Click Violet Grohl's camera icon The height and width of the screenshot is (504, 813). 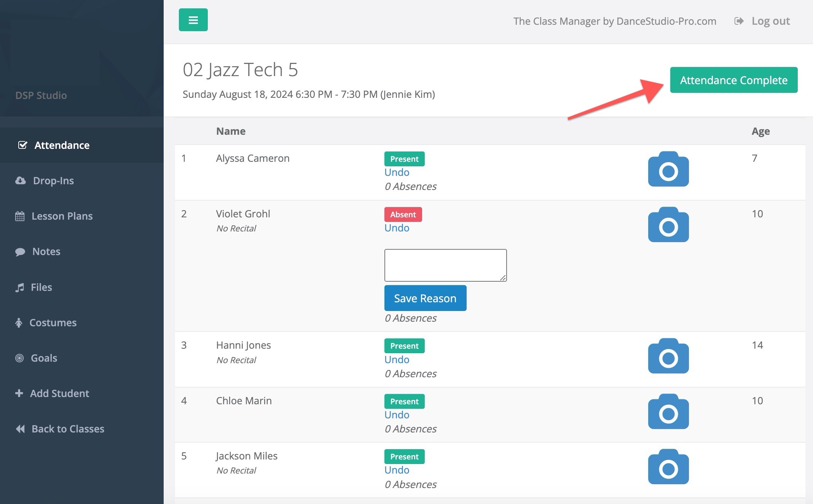[668, 225]
